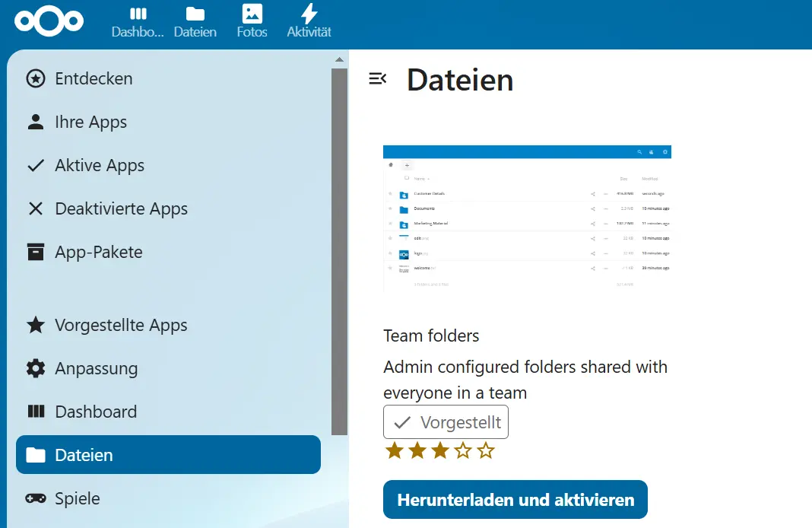Click the folder icon in selected Dateien row

pyautogui.click(x=36, y=455)
